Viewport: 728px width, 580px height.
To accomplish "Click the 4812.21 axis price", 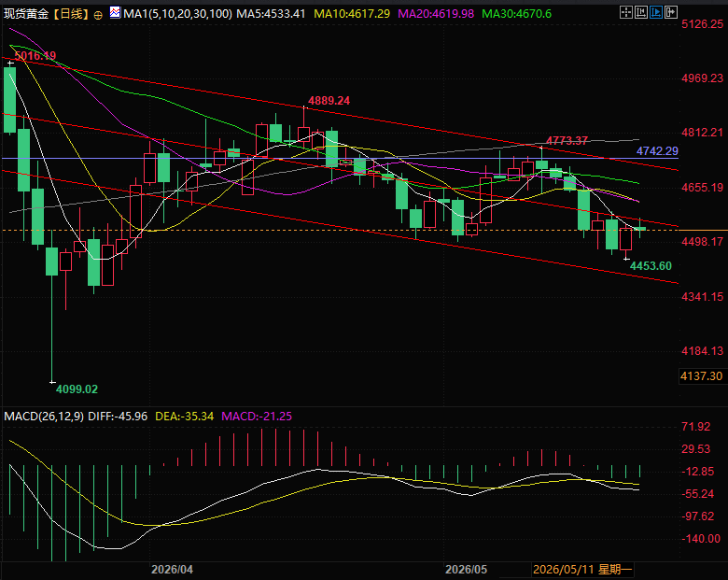I will tap(703, 133).
